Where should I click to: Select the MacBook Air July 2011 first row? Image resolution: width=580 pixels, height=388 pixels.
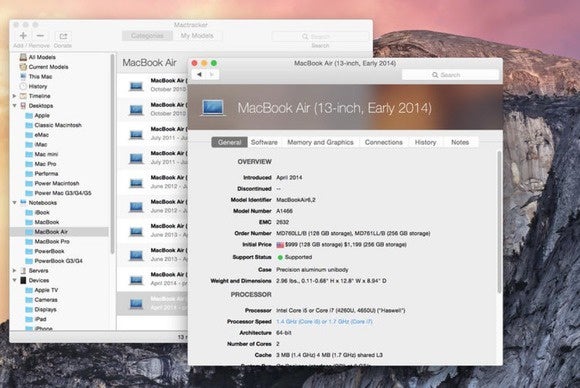click(x=152, y=134)
